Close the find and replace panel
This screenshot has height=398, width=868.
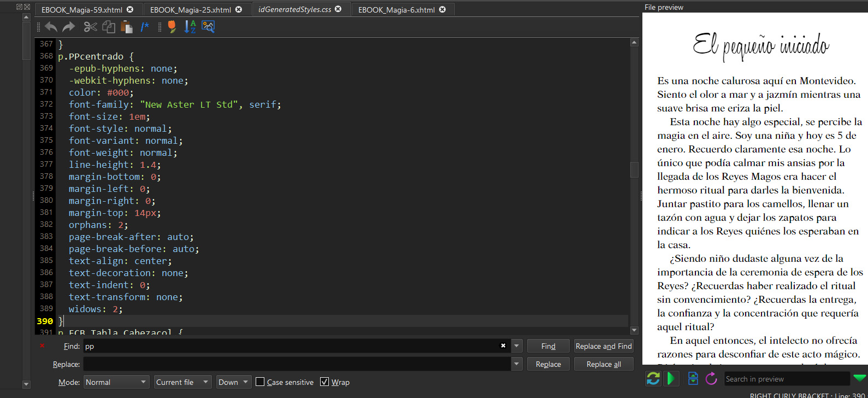pyautogui.click(x=42, y=346)
